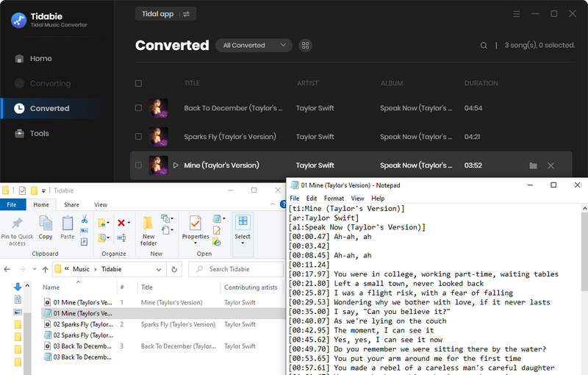Open the File tab in File Explorer

tap(12, 204)
